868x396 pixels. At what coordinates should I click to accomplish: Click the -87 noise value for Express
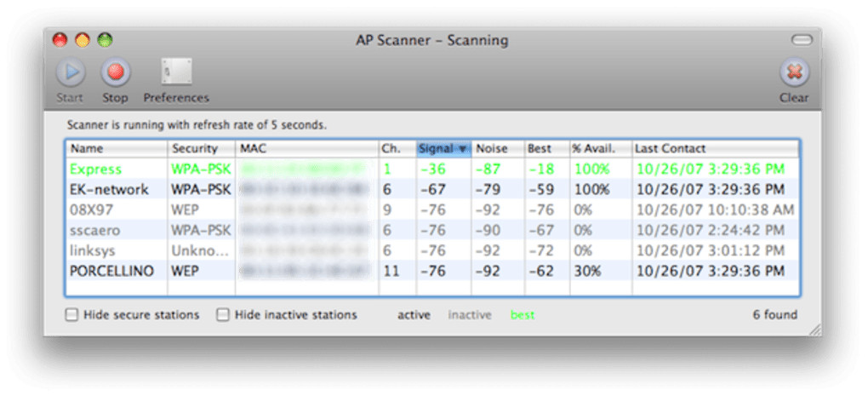pos(488,169)
